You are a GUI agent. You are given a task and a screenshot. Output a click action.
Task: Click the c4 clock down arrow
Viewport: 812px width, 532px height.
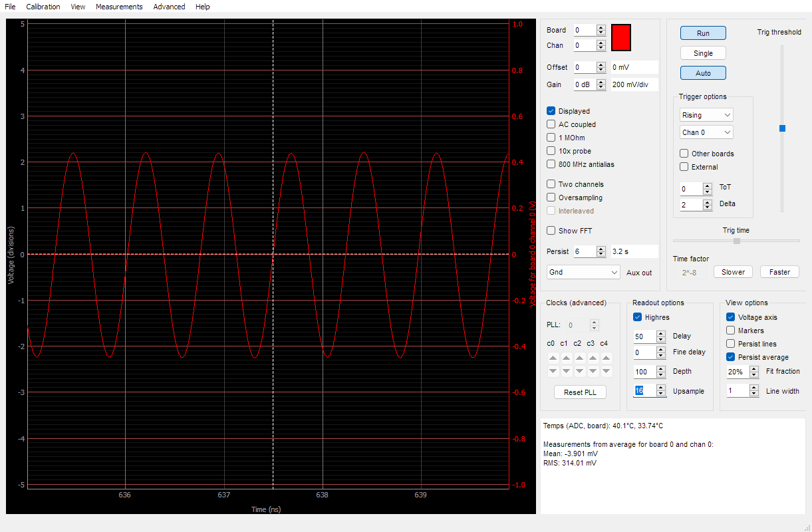606,371
